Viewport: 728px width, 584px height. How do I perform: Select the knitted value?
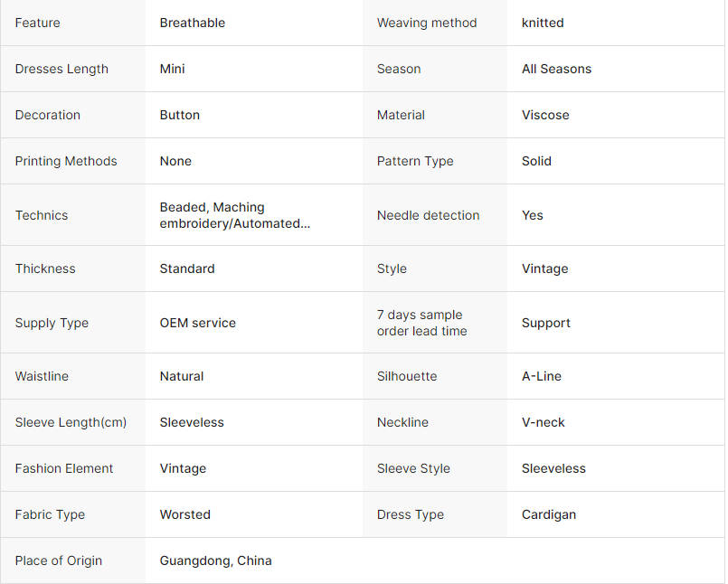tap(543, 23)
